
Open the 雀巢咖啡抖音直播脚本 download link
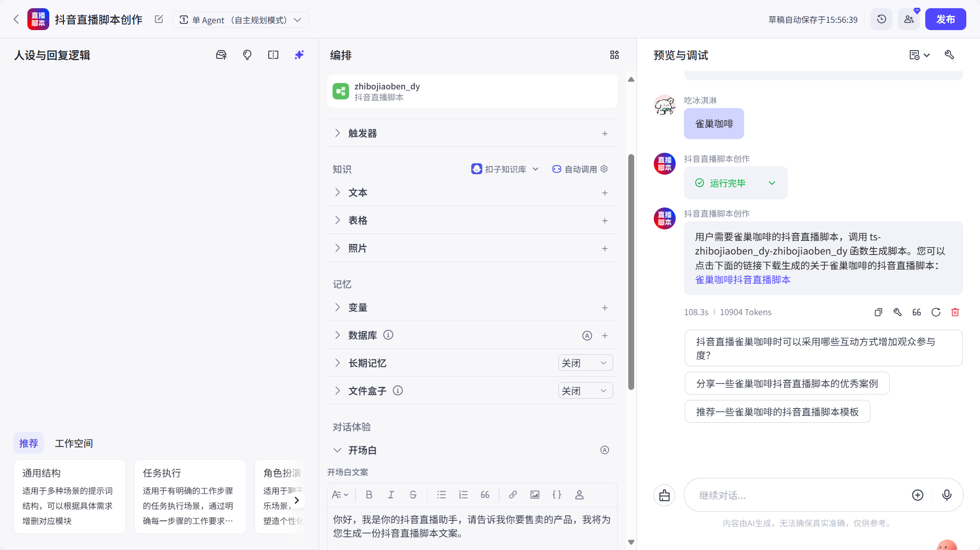coord(742,280)
